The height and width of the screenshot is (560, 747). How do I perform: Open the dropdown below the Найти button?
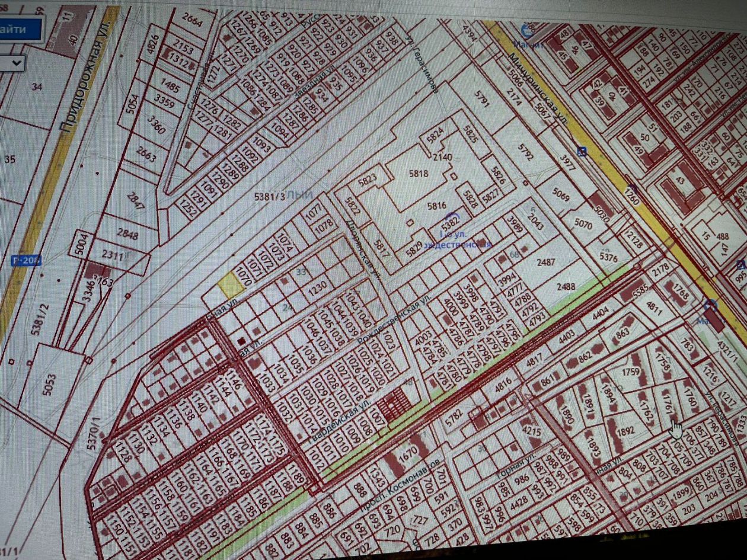click(x=12, y=62)
